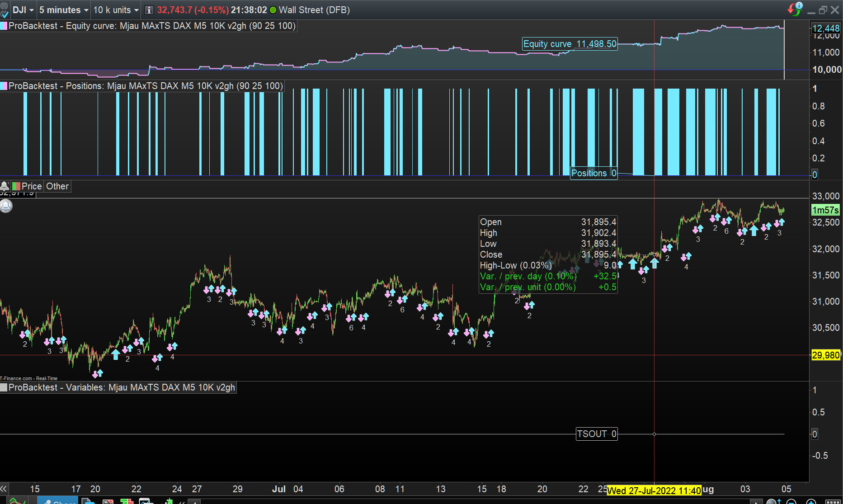Open the 5 minutes timeframe dropdown
Viewport: 843px width, 504px height.
coord(64,10)
